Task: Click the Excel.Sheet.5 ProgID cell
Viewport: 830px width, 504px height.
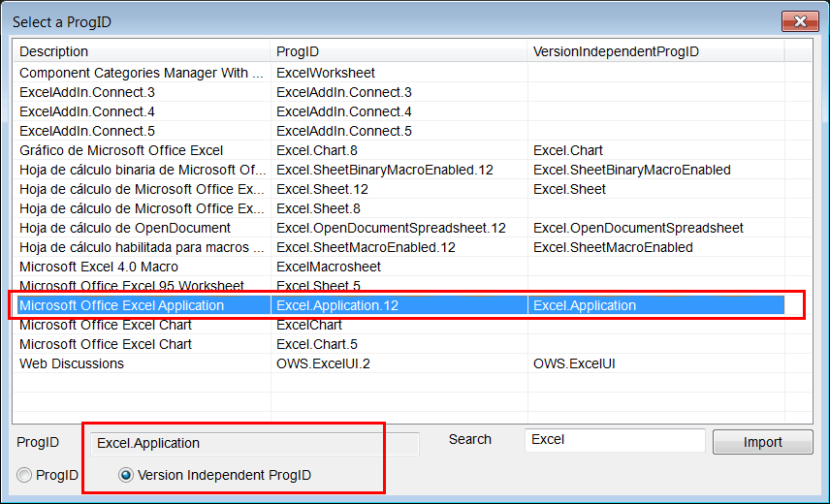Action: point(399,286)
